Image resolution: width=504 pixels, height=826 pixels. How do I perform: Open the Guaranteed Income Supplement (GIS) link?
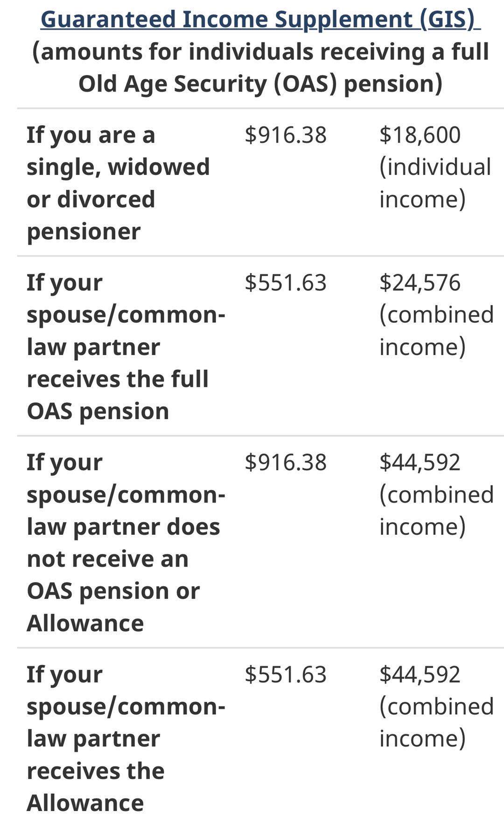260,20
